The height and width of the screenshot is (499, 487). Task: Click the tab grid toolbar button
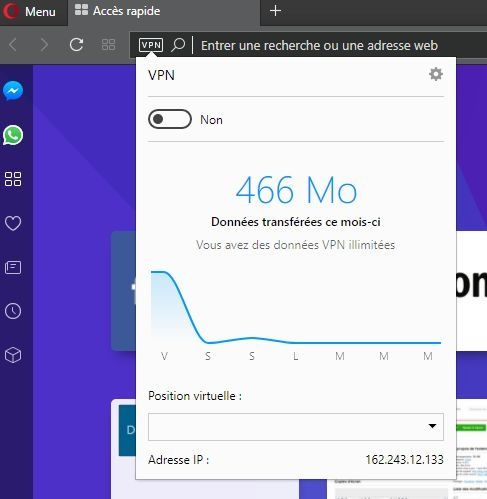pyautogui.click(x=108, y=45)
